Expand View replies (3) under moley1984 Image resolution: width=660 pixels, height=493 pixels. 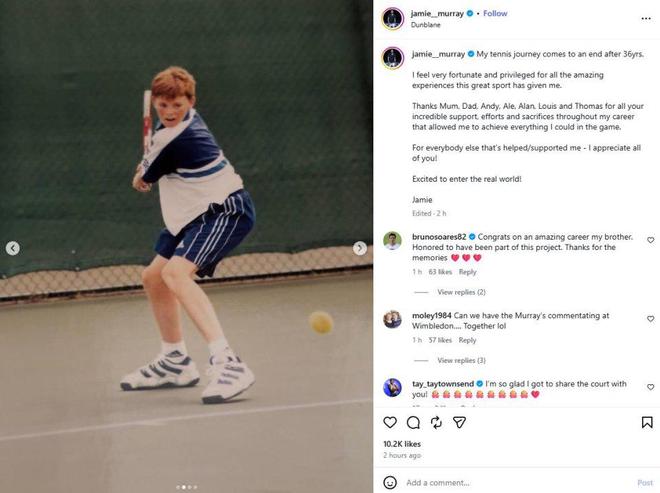point(461,360)
